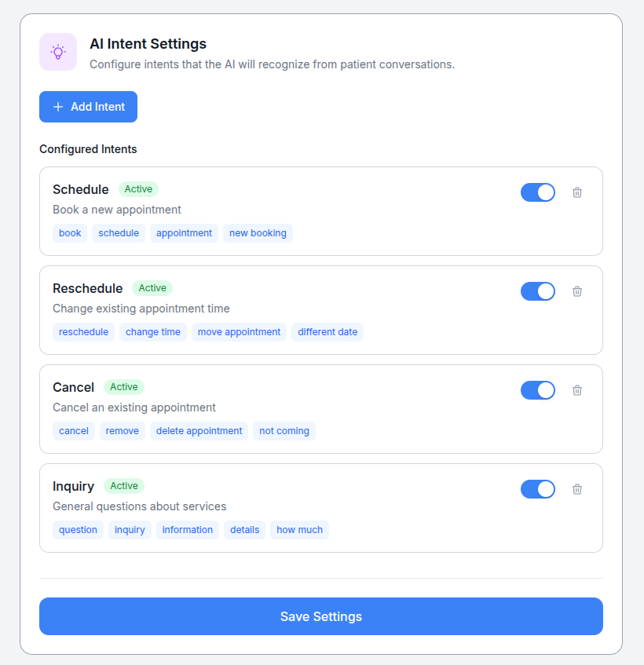644x665 pixels.
Task: Select the "different date" keyword tag
Action: [x=327, y=331]
